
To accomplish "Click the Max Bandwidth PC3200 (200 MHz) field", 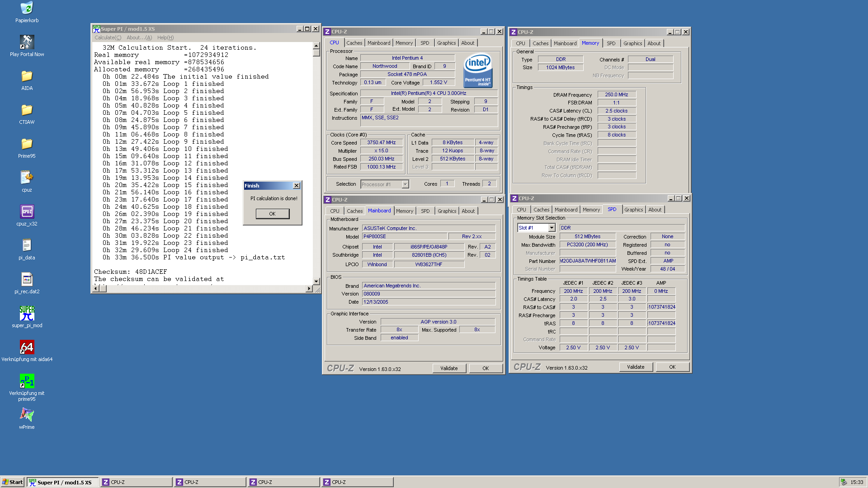I will point(588,245).
